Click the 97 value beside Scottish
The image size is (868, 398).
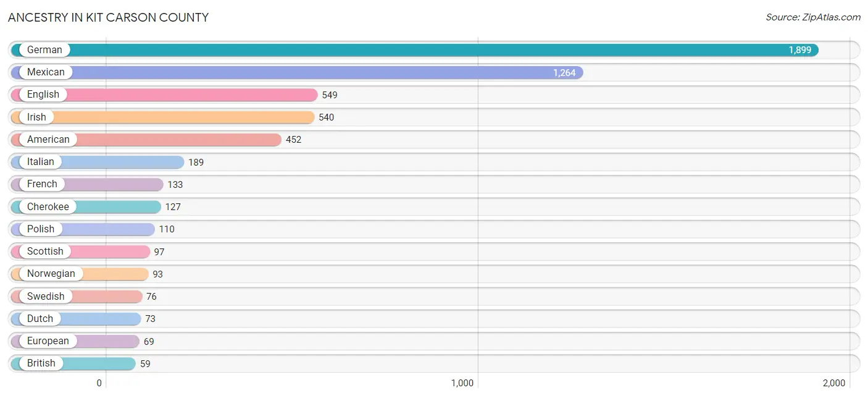coord(159,252)
